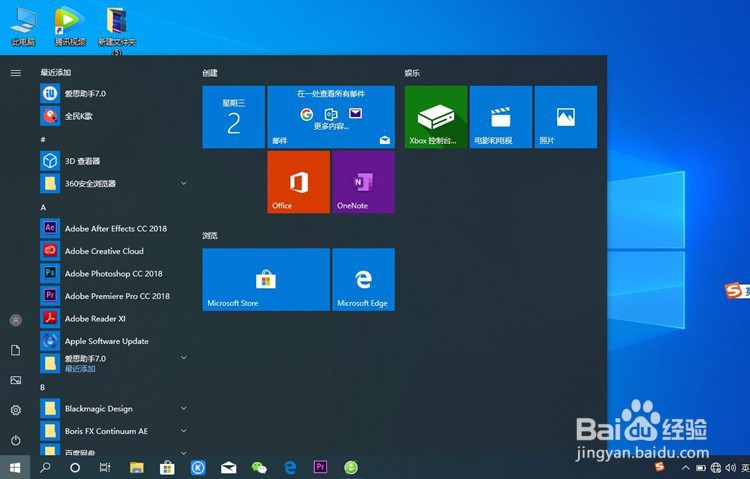The image size is (750, 479).
Task: Open Adobe Premiere Pro CC 2018
Action: (x=113, y=296)
